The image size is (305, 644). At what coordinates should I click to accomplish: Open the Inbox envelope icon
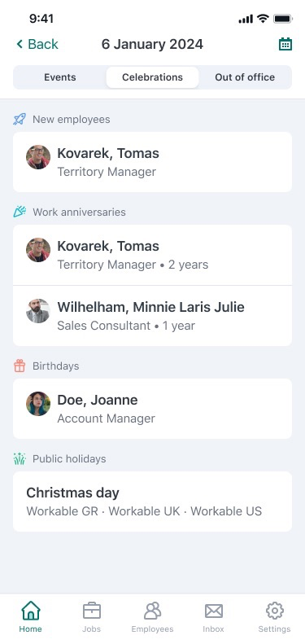[213, 611]
